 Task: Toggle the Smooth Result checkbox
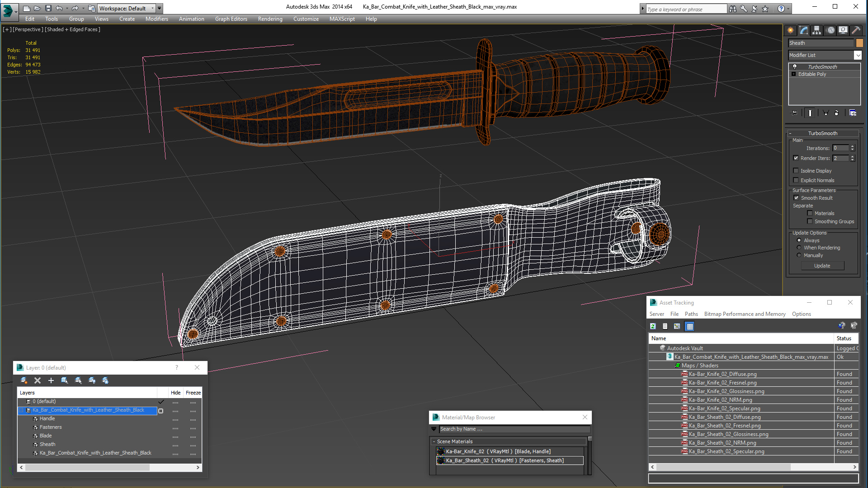tap(796, 198)
